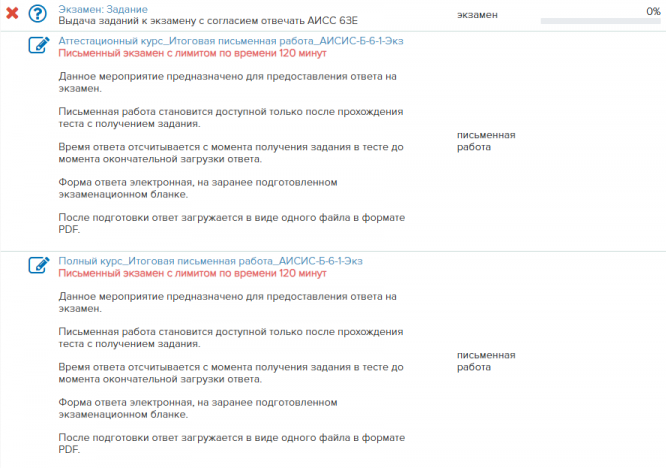Click the экзамен category label
The height and width of the screenshot is (468, 666).
pyautogui.click(x=480, y=16)
